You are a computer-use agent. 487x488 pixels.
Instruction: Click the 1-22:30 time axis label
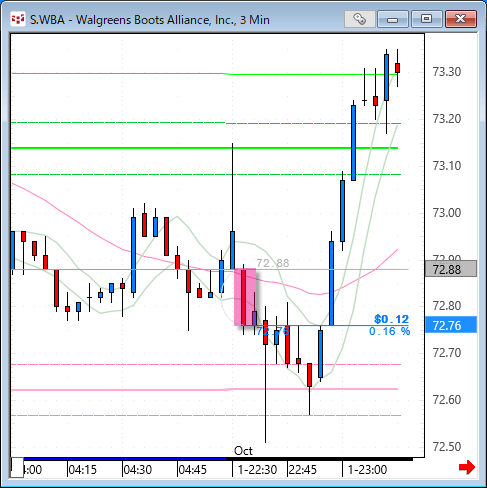point(257,470)
